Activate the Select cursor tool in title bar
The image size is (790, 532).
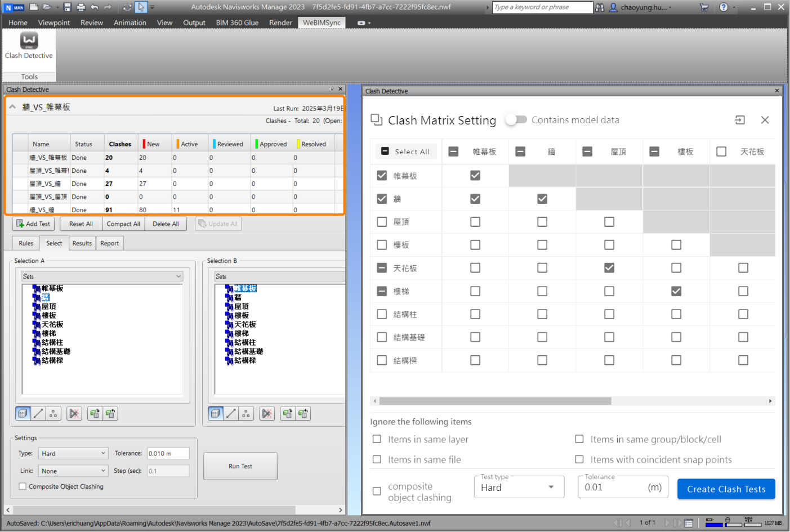click(x=141, y=7)
